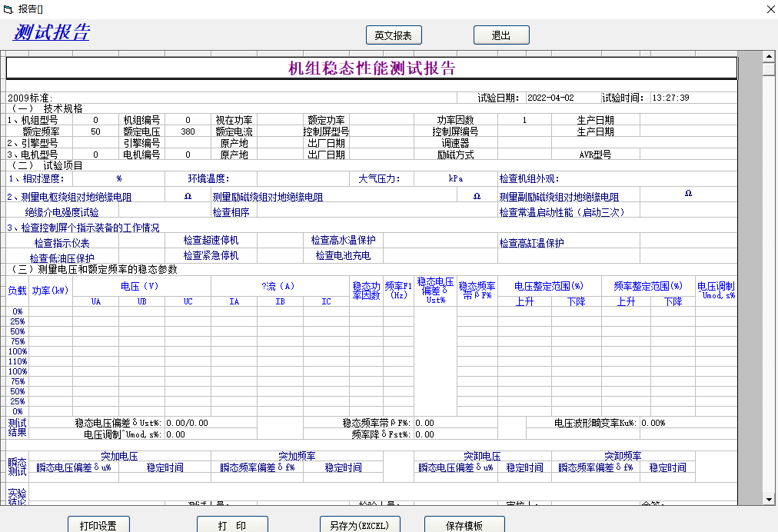778x532 pixels.
Task: Click the report window title bar icon
Action: click(8, 8)
